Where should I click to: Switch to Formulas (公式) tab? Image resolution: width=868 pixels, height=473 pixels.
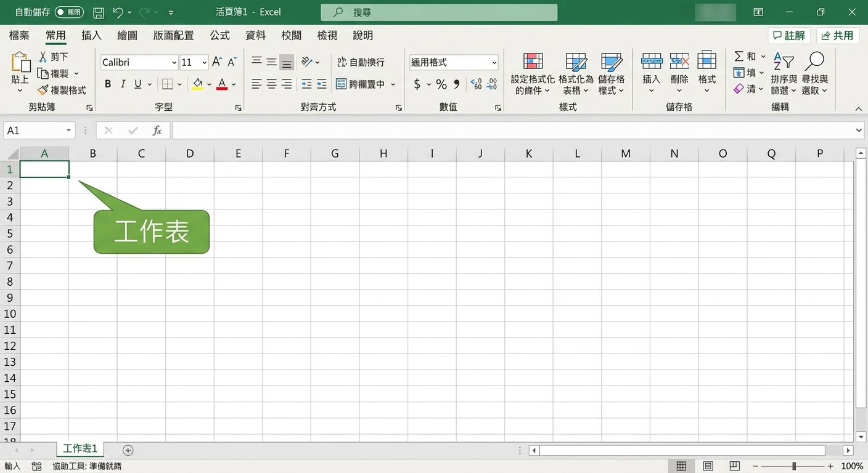coord(219,36)
